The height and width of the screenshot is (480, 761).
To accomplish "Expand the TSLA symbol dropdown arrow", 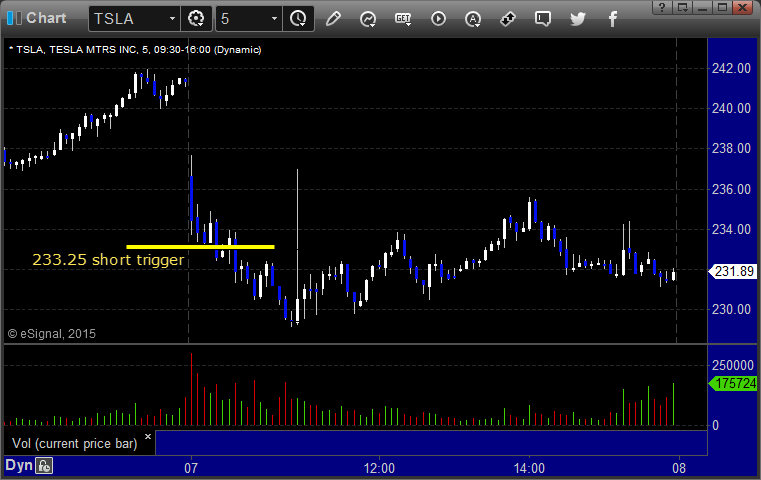I will click(172, 19).
